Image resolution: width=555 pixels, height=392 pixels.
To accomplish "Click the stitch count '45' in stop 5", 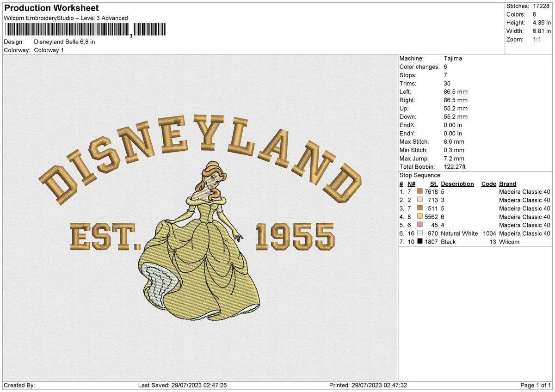I will pos(434,225).
